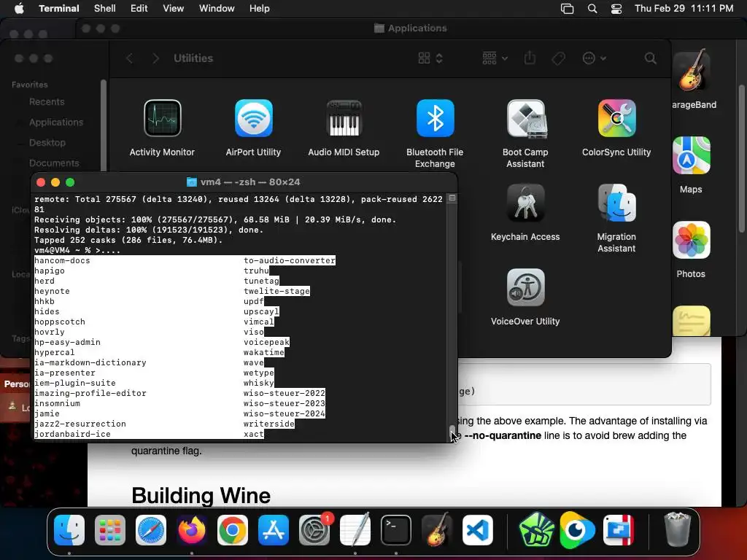Screen dimensions: 747x560
Task: Select Documents in Finder sidebar
Action: [x=54, y=163]
